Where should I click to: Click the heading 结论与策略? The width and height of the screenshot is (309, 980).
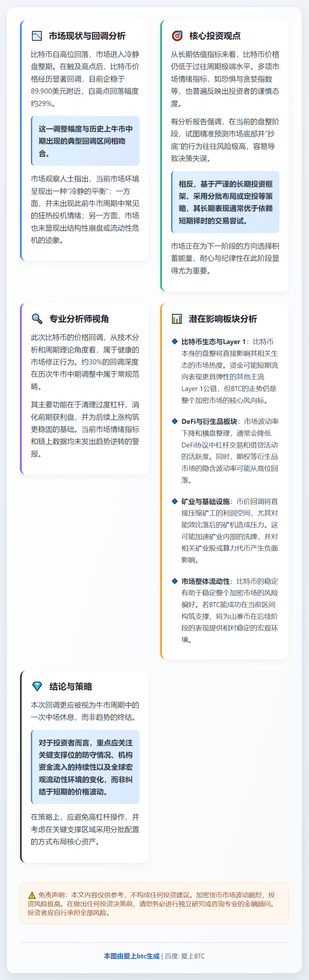(x=70, y=686)
